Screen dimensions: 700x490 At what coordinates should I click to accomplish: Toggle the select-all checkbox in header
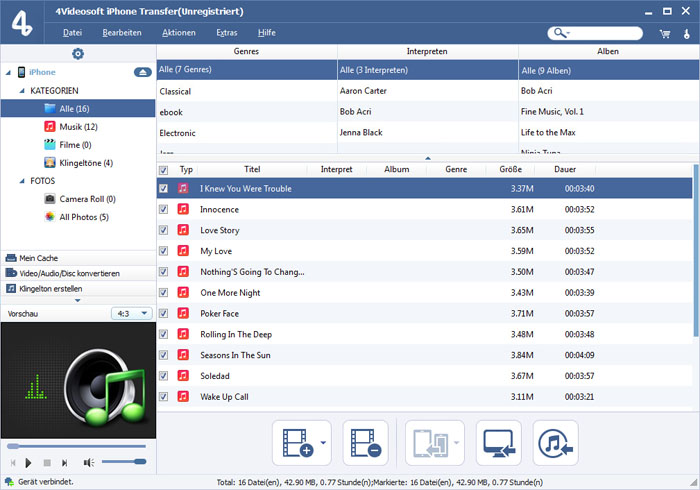coord(163,170)
